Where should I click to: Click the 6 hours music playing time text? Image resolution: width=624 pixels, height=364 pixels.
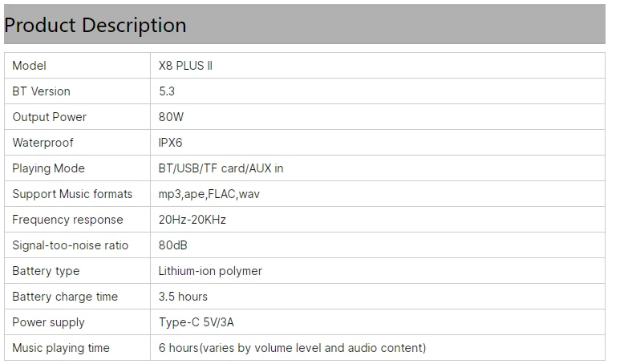coord(293,348)
